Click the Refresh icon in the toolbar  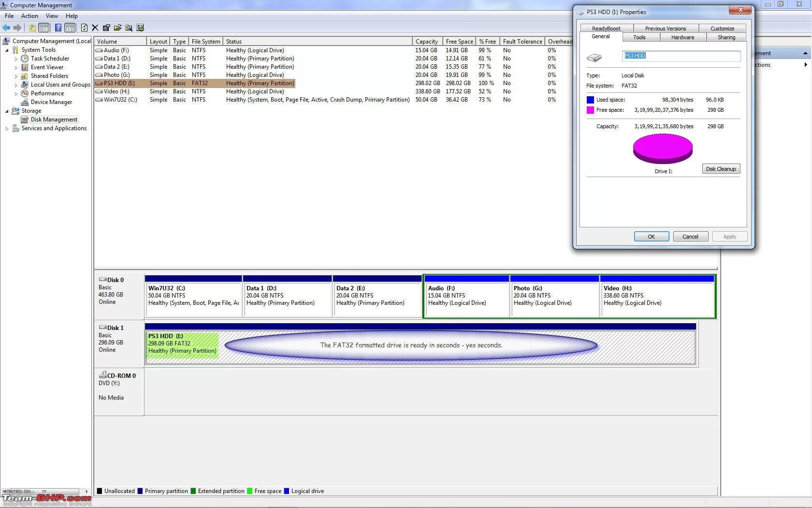click(84, 28)
